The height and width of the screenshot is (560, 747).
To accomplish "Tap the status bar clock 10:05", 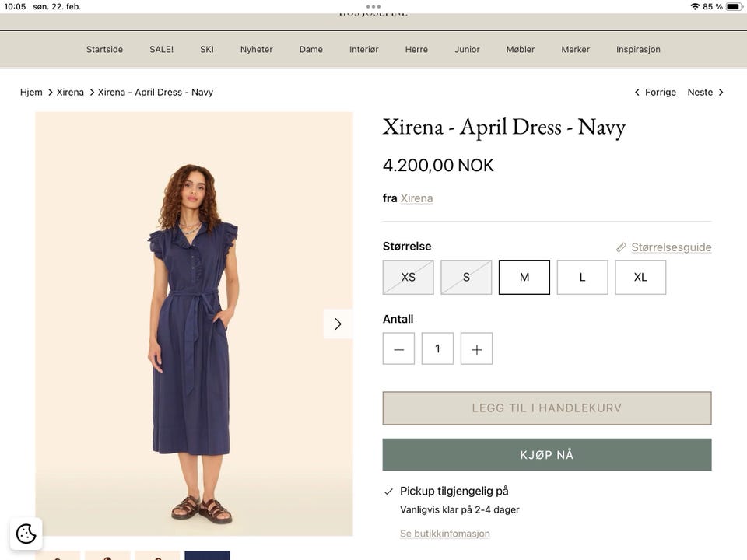I will (x=15, y=7).
